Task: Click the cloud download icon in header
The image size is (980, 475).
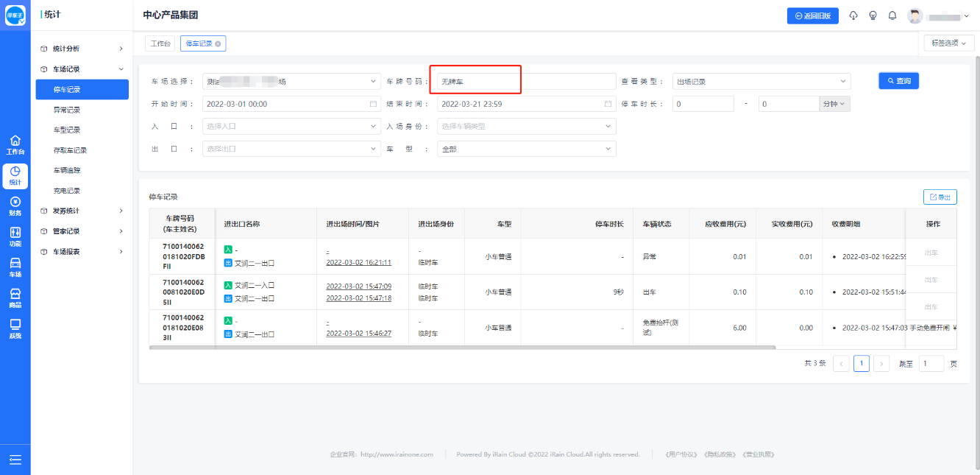Action: [853, 15]
